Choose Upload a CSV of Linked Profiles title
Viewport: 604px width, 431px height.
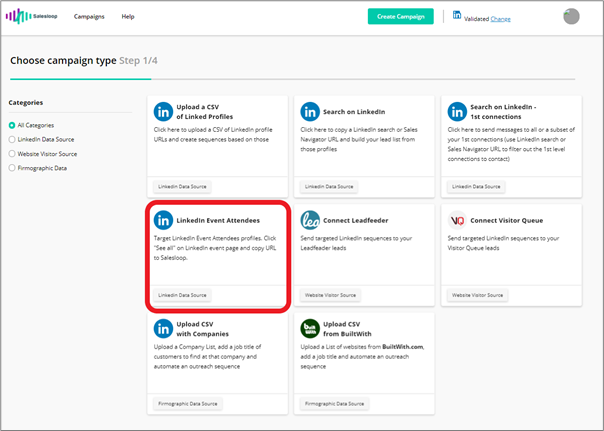205,112
